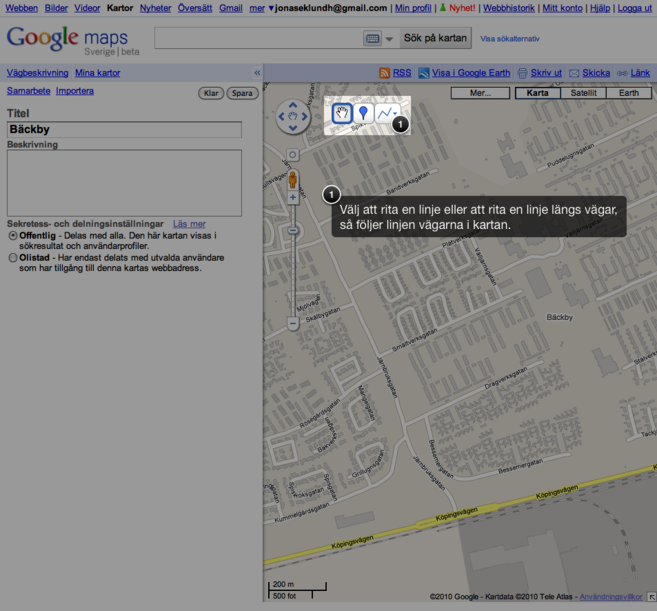Click the Beskrivning text area
The height and width of the screenshot is (611, 657).
pos(124,182)
